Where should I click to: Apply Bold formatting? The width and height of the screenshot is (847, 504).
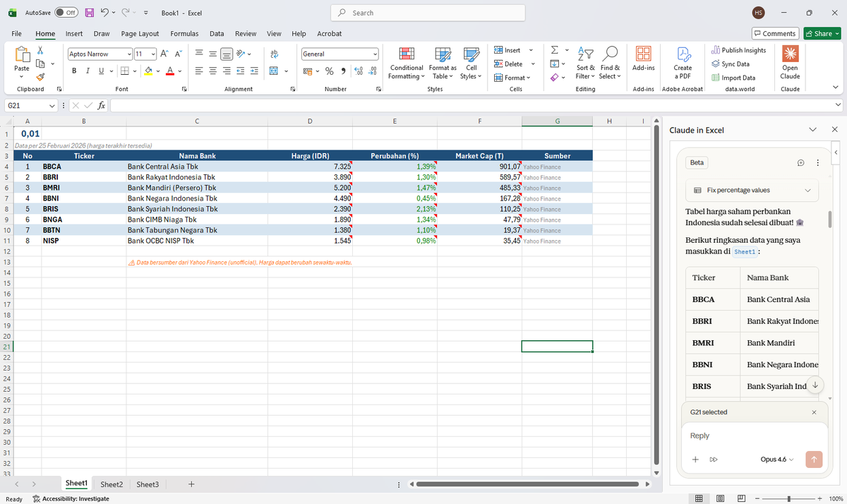75,71
